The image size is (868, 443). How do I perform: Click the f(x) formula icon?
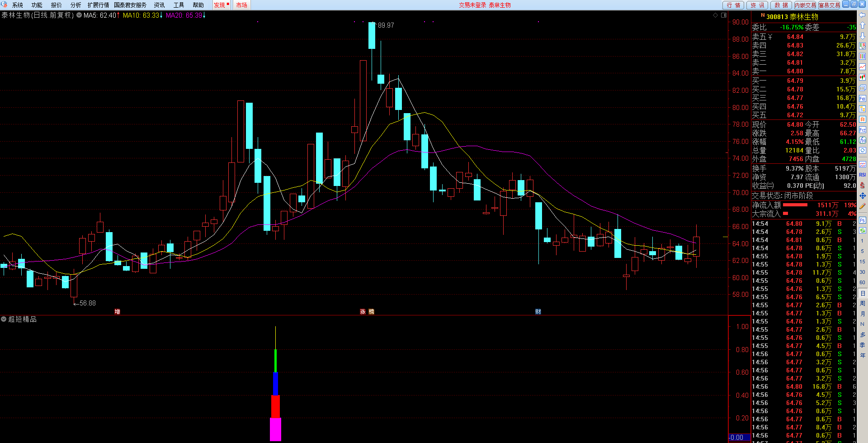[x=862, y=140]
